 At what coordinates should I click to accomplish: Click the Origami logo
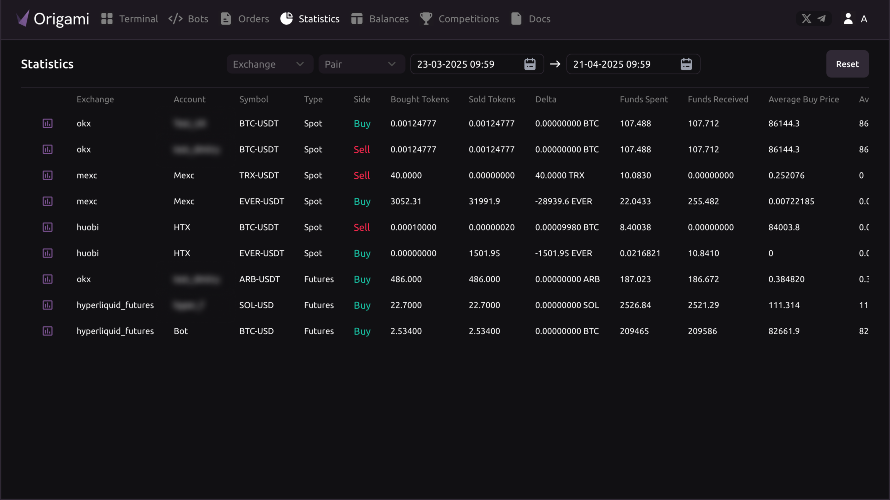[x=53, y=19]
